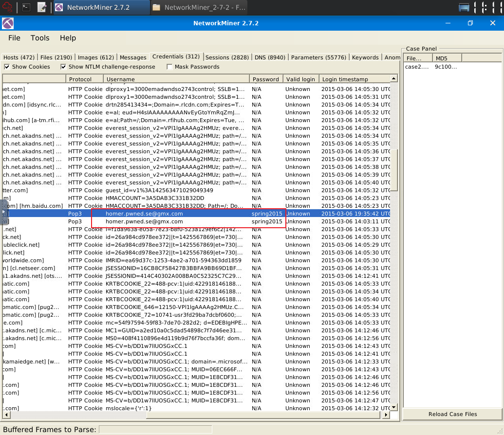Select the JSESSIONID=414C40302A008BA0C52325C7C29 row
Image resolution: width=504 pixels, height=435 pixels.
[196, 276]
